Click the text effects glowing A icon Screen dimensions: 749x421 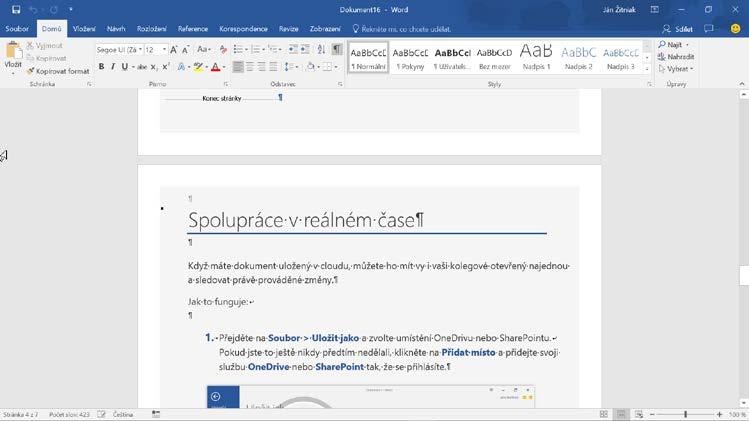181,67
